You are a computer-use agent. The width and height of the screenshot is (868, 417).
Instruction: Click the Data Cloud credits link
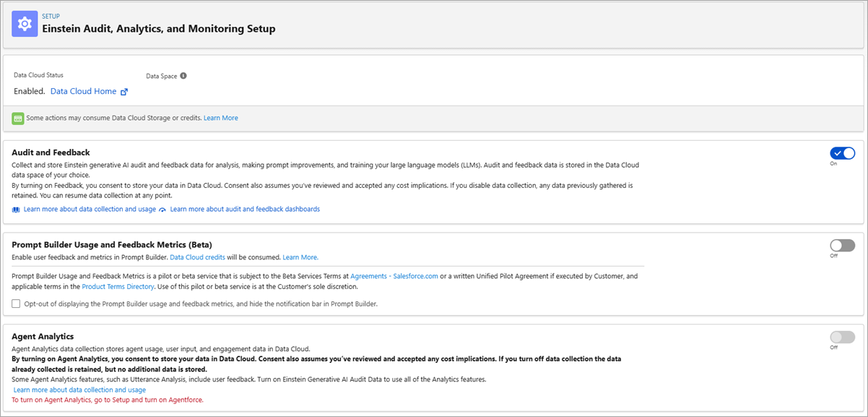(197, 257)
